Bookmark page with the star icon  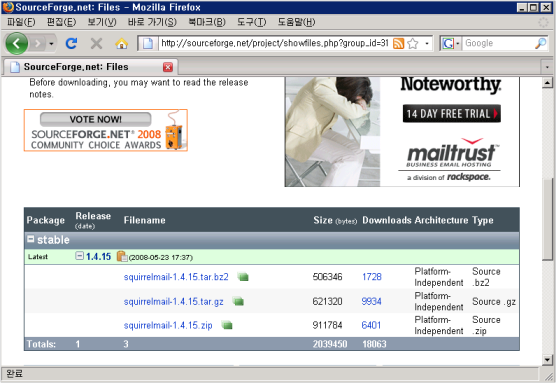(x=413, y=44)
